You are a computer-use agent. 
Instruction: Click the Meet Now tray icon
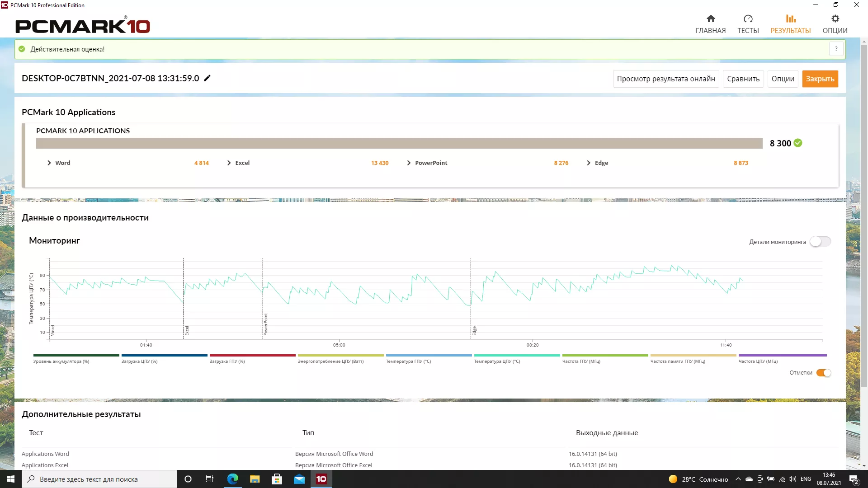(760, 479)
